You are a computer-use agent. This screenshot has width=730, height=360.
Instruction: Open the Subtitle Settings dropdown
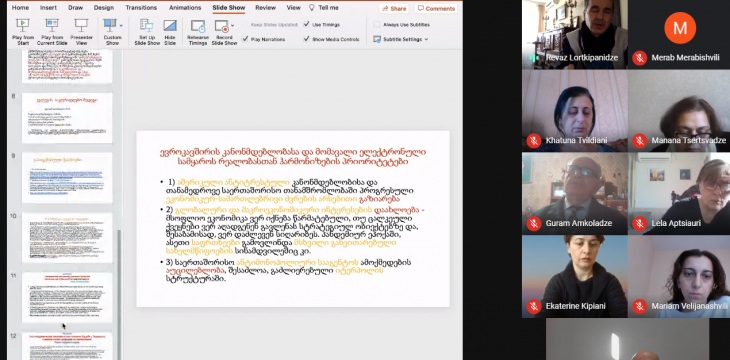(x=400, y=40)
